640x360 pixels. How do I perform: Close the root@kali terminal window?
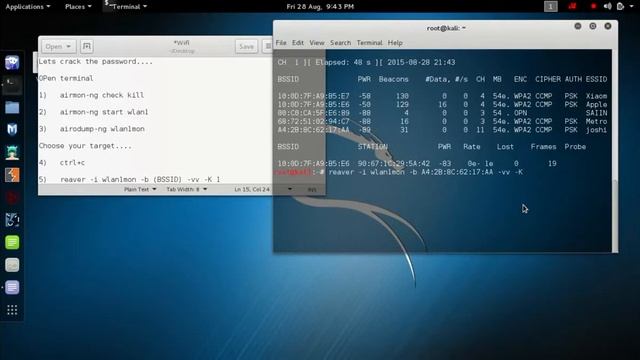click(x=608, y=26)
